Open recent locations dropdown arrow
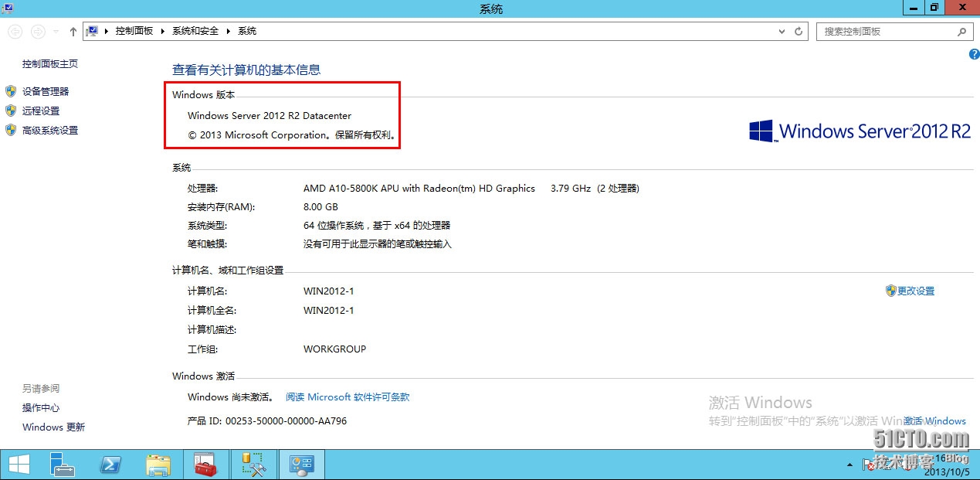980x480 pixels. 56,32
